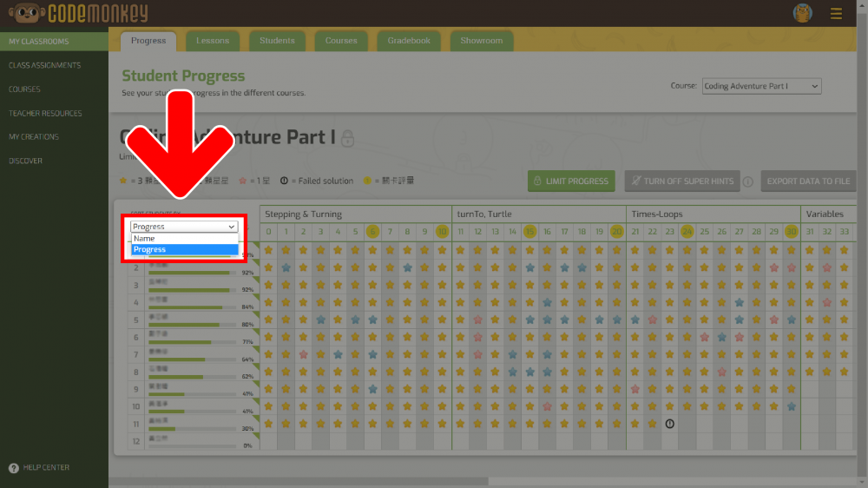This screenshot has height=488, width=868.
Task: Click the Limit Progress button
Action: (571, 181)
